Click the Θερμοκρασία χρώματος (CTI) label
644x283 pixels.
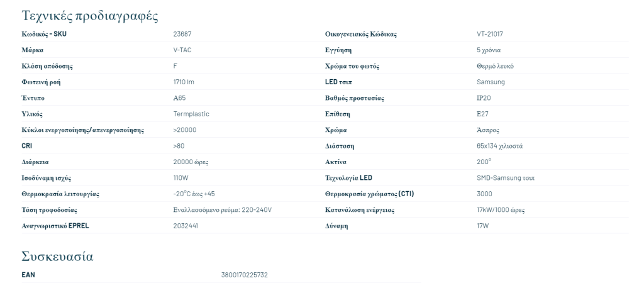365,194
